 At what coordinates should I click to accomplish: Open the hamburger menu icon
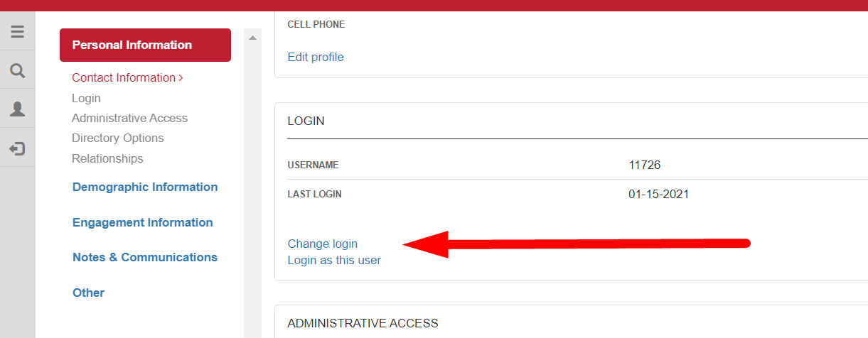[x=18, y=32]
